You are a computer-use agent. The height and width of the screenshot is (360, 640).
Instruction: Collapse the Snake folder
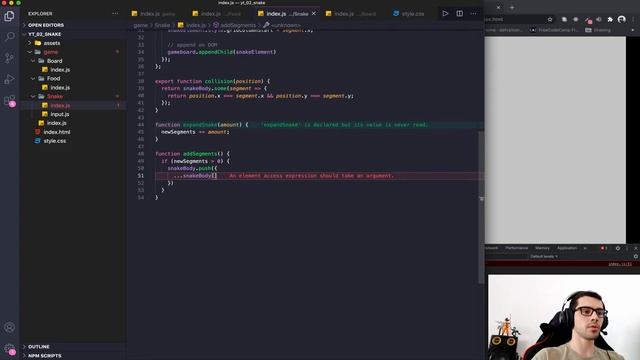[x=55, y=96]
